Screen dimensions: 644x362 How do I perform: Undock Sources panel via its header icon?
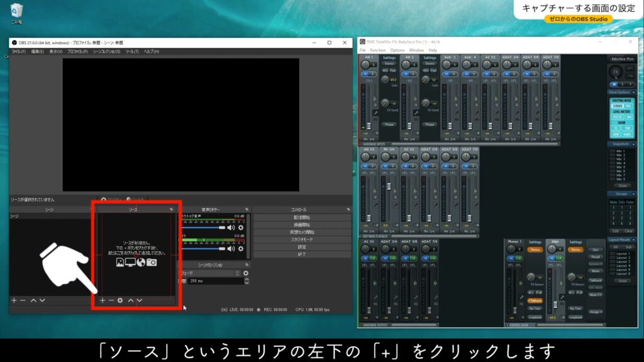[x=171, y=209]
